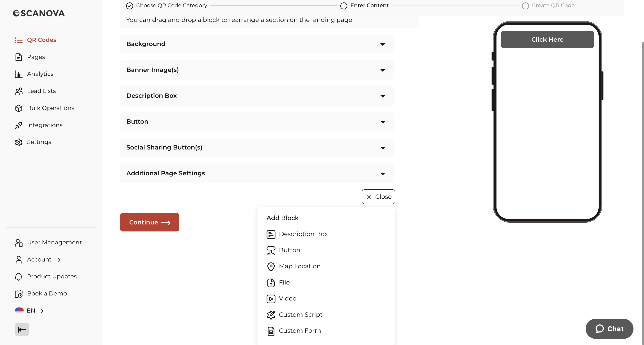Click the File upload icon
This screenshot has width=644, height=345.
[271, 283]
